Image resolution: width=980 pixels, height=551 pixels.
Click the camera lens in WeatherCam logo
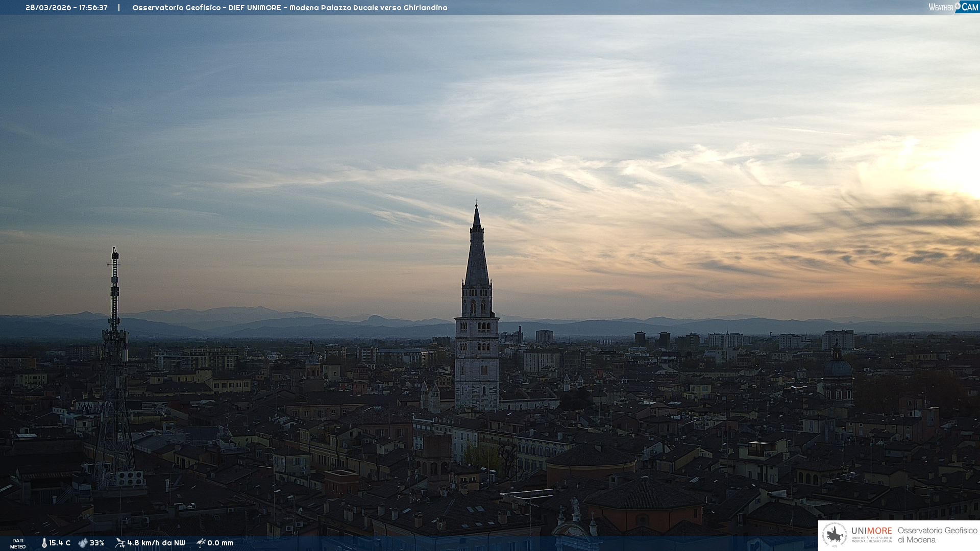coord(958,6)
